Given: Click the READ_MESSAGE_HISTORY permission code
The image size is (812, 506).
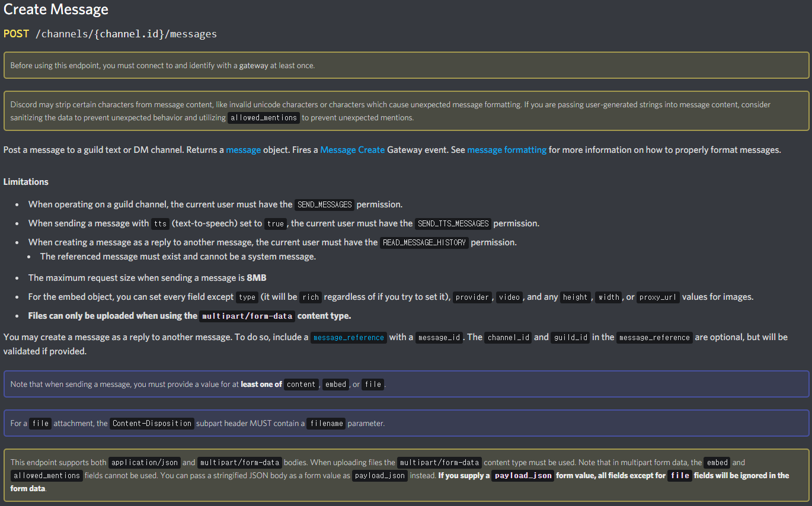Looking at the screenshot, I should [424, 243].
